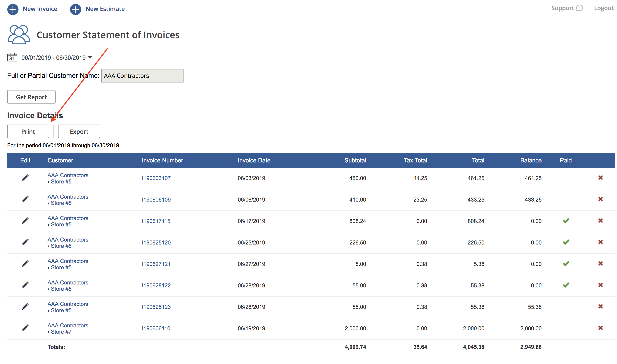Screen dimensions: 617x364
Task: Sort by Invoice Date column header
Action: [x=254, y=160]
